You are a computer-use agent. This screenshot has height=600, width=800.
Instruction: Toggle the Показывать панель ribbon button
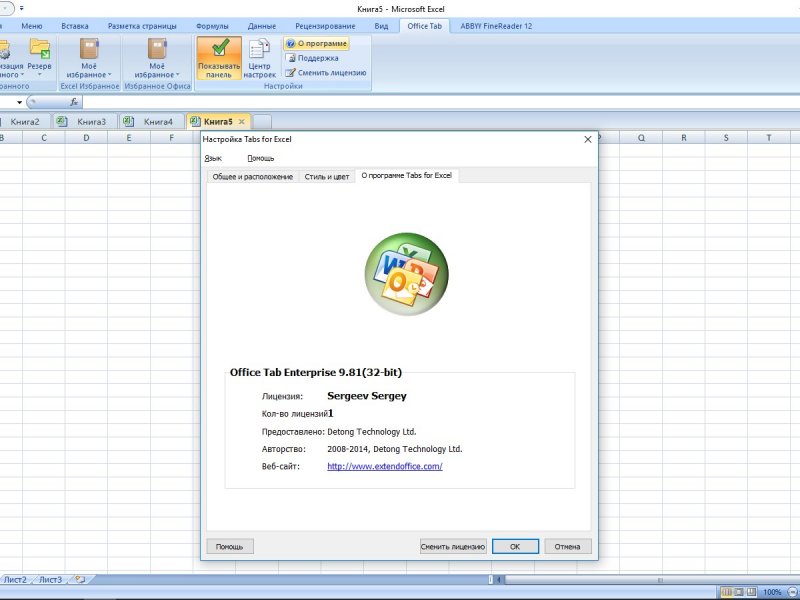(219, 58)
